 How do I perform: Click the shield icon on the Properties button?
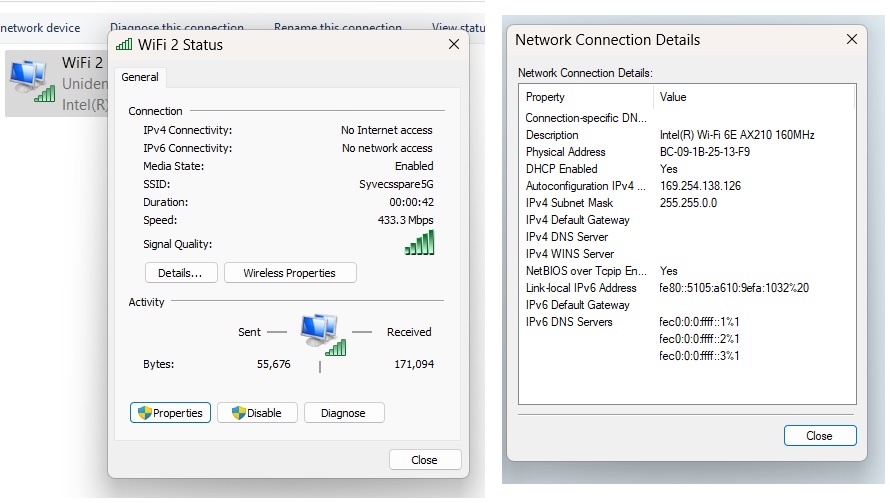144,413
